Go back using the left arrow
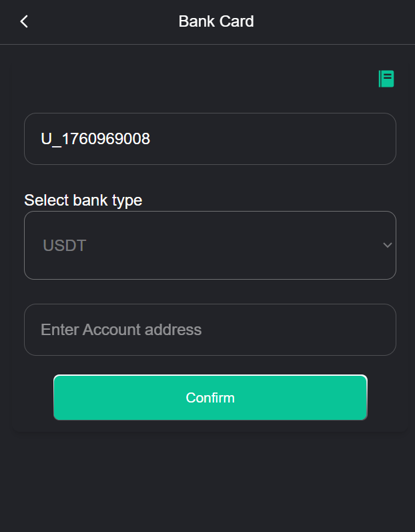415x532 pixels. (x=24, y=21)
